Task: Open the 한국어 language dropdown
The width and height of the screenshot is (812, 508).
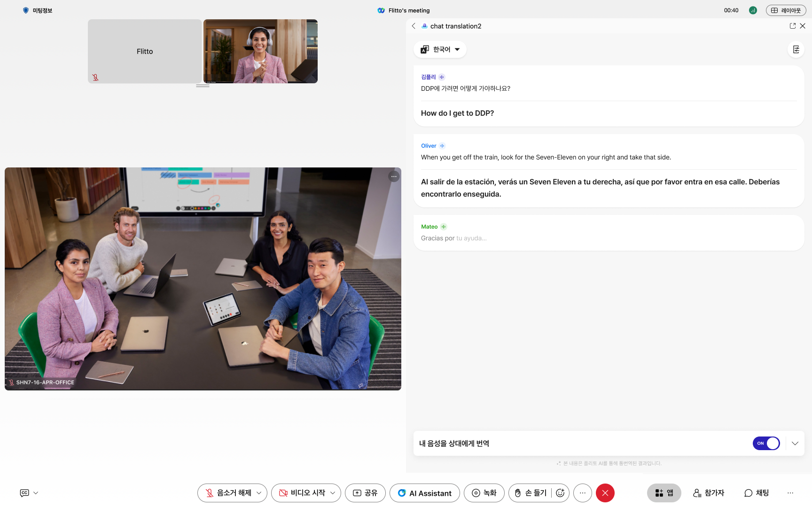Action: (x=440, y=49)
